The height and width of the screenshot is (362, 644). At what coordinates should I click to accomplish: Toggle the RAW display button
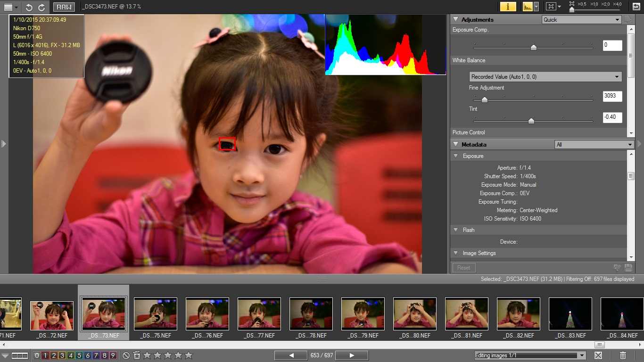64,7
